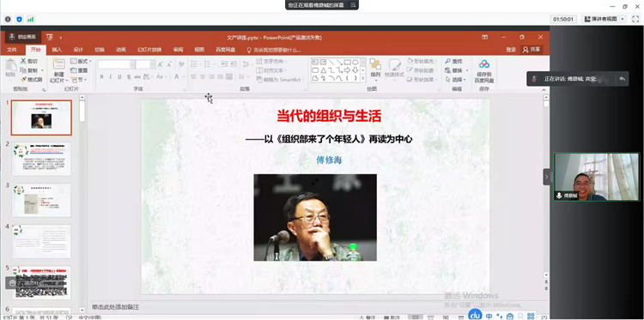Click the font color A button
Screen dimensions: 644x320
(176, 76)
